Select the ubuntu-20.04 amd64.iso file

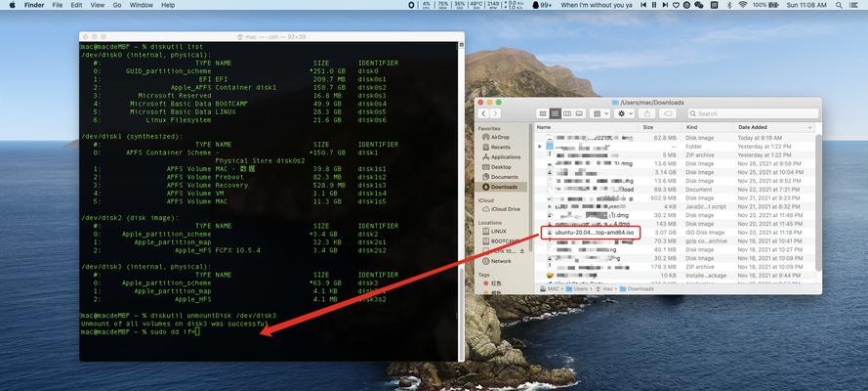(676, 233)
